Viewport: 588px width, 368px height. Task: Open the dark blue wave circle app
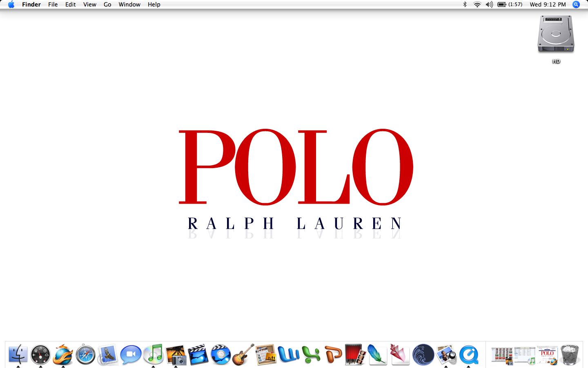point(423,355)
